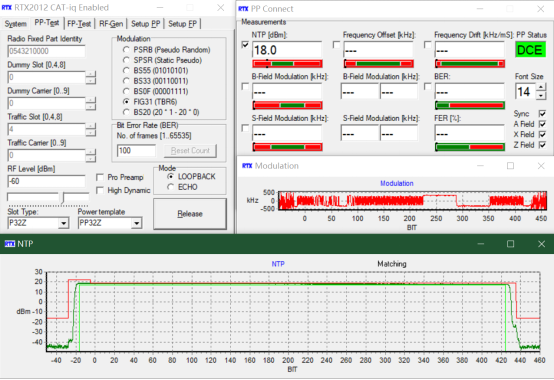Click the Release button
The image size is (554, 380).
pos(190,214)
